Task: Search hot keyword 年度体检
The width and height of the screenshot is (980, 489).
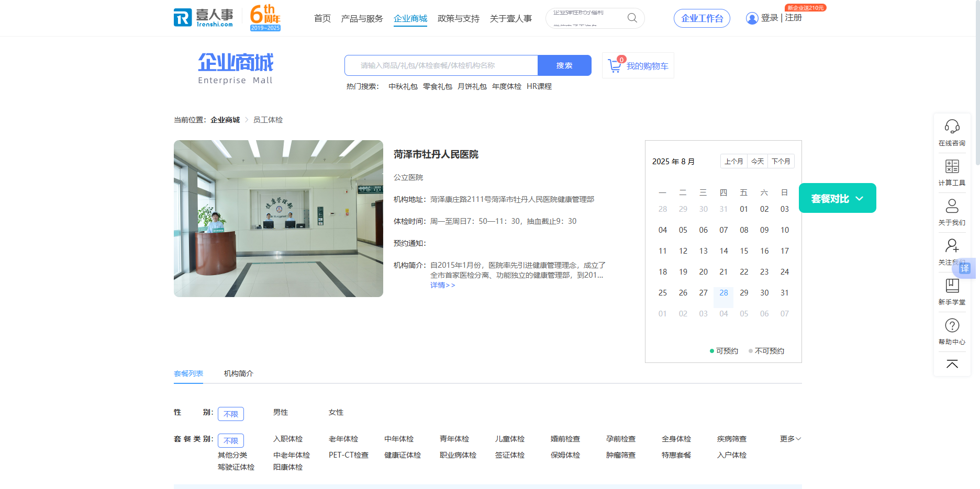Action: point(507,86)
